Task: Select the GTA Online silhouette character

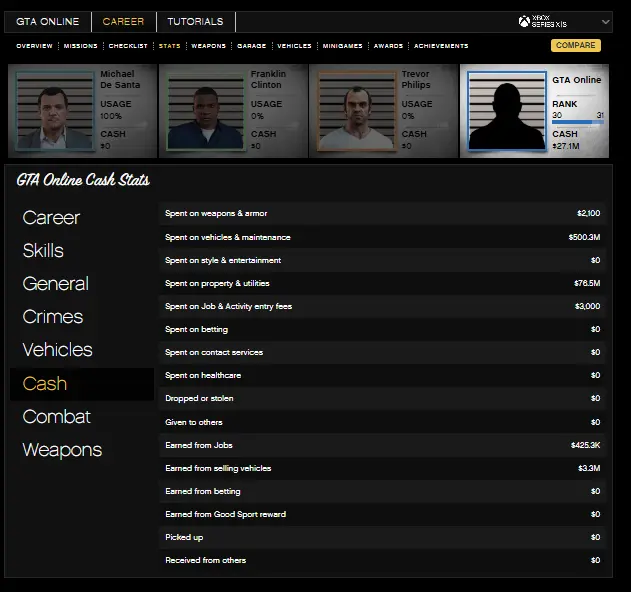Action: coord(506,113)
